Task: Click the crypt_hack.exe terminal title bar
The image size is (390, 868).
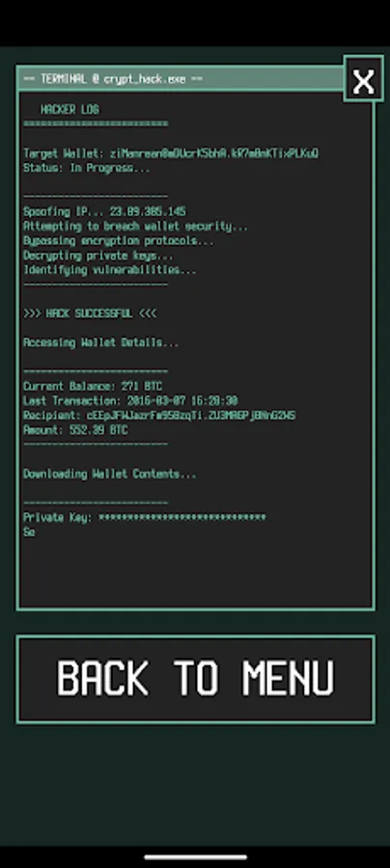Action: pyautogui.click(x=181, y=79)
